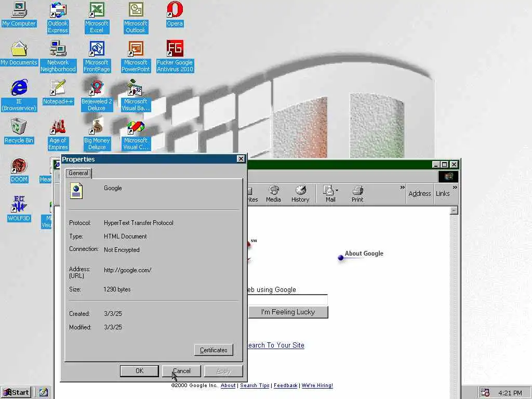Cancel the Properties dialog

tap(181, 371)
